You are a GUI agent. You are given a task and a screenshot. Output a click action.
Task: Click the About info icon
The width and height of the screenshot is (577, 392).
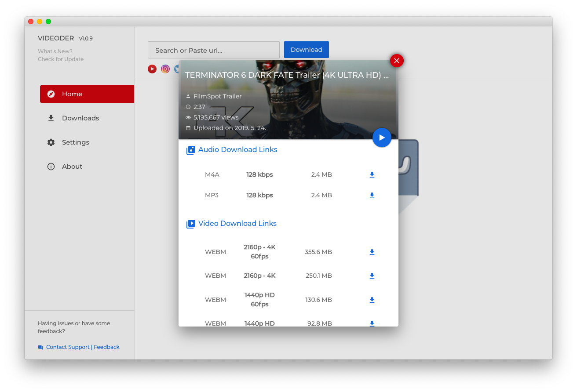click(x=51, y=167)
